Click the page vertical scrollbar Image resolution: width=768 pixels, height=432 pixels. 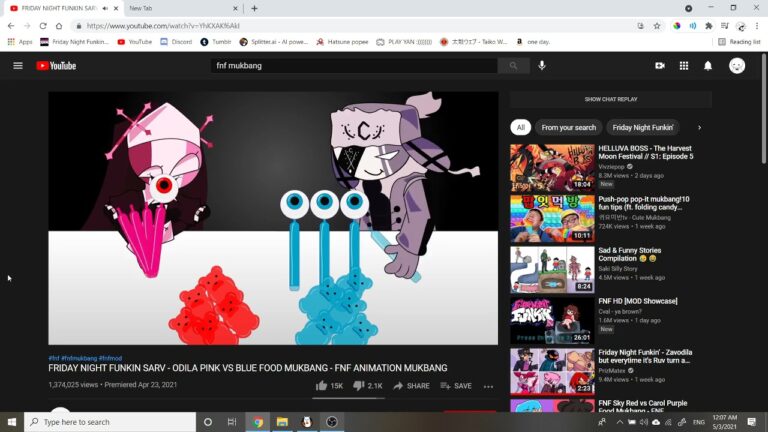pyautogui.click(x=765, y=110)
